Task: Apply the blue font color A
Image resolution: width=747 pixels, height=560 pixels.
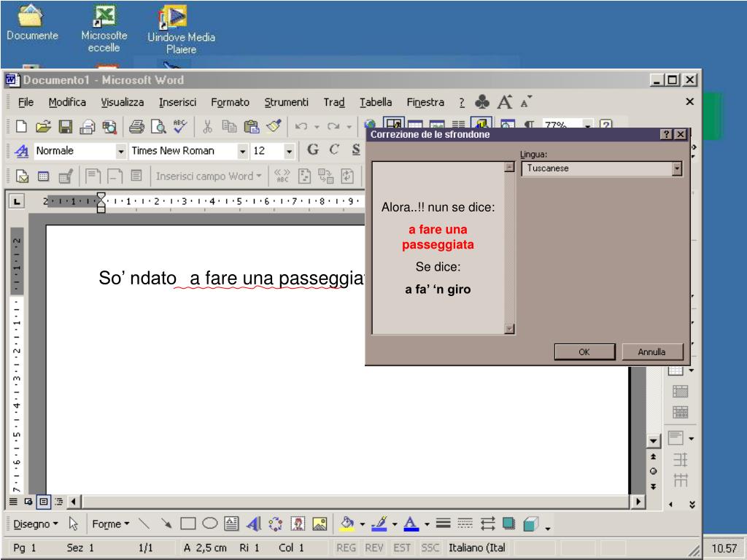Action: click(x=411, y=524)
